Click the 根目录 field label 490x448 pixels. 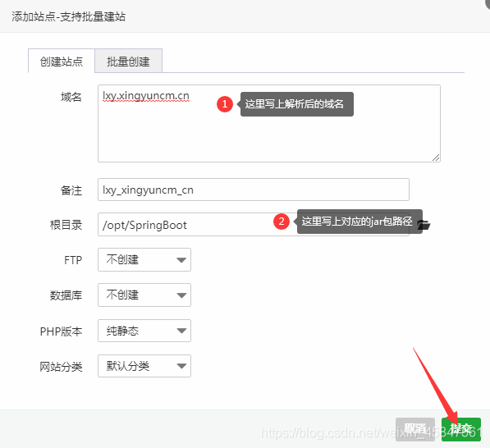(x=66, y=225)
